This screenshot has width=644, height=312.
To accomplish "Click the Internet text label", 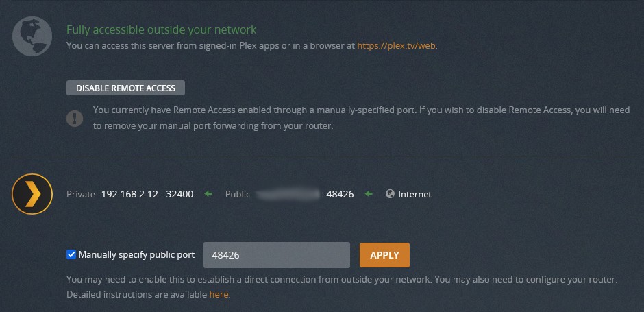I will (415, 194).
